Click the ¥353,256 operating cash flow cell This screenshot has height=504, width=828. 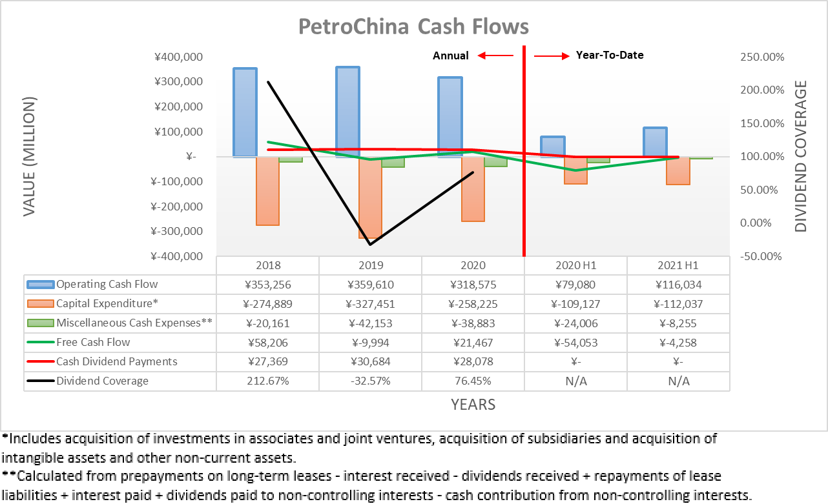click(268, 285)
